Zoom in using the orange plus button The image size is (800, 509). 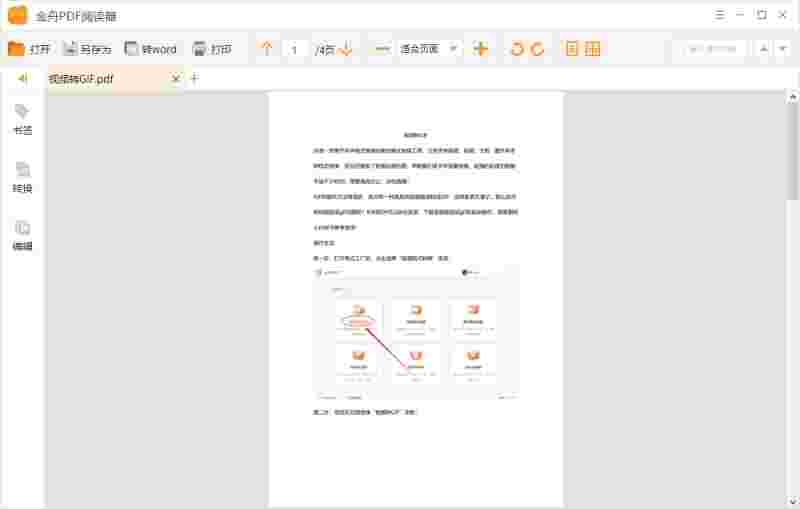pos(481,49)
